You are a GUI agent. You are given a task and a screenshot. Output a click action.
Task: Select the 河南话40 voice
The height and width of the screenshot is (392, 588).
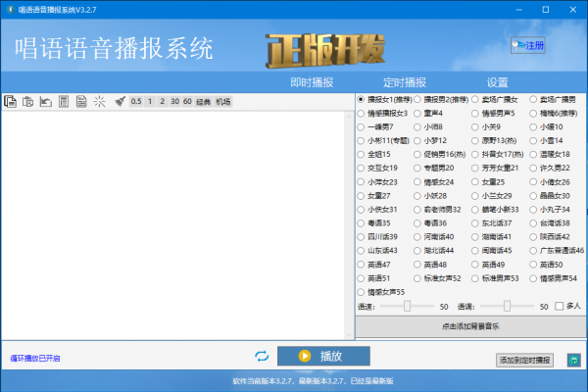(x=434, y=237)
